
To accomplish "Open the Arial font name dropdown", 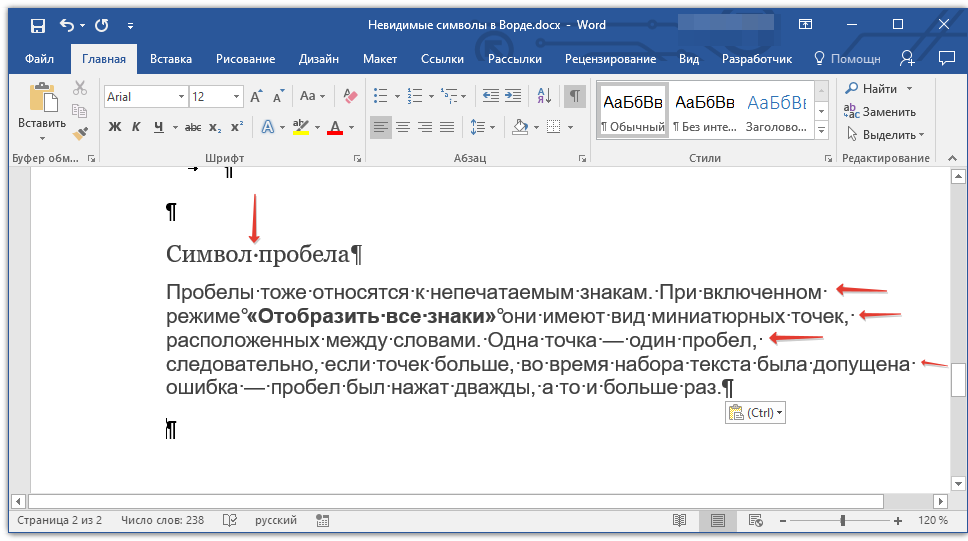I will 181,97.
